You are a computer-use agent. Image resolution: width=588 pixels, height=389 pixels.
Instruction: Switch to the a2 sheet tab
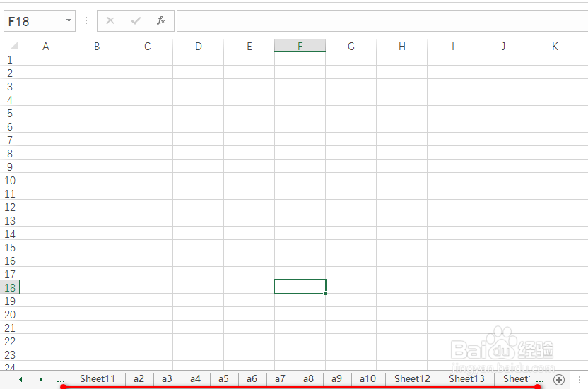click(139, 379)
